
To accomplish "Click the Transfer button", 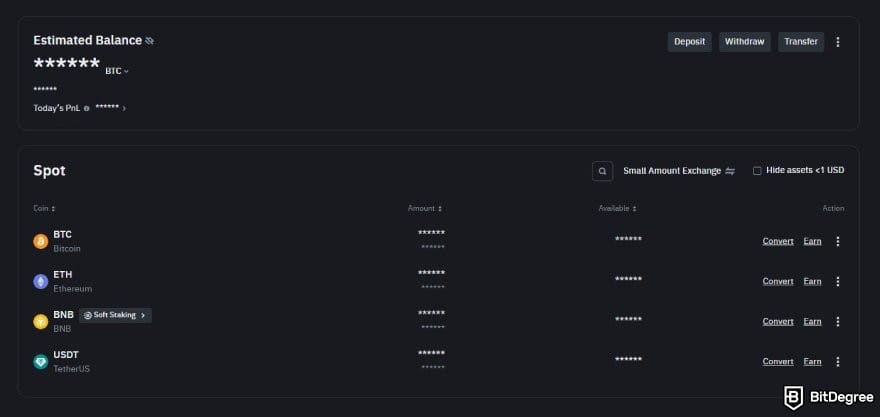I will coord(801,42).
